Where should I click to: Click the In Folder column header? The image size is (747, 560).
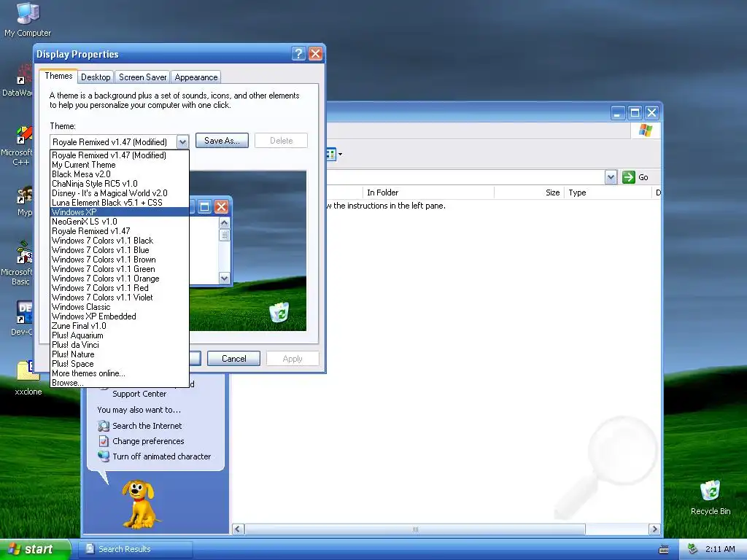point(427,192)
